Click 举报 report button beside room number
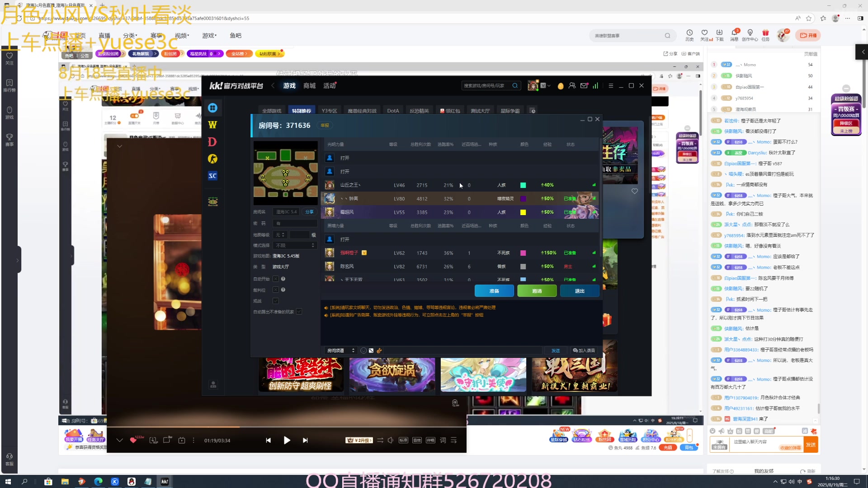The height and width of the screenshot is (488, 868). (x=325, y=126)
